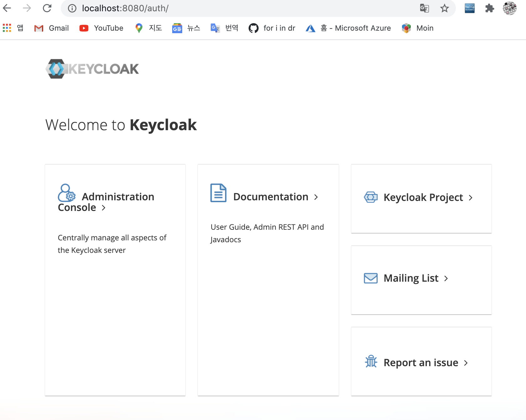Open the Report an issue link

(421, 363)
